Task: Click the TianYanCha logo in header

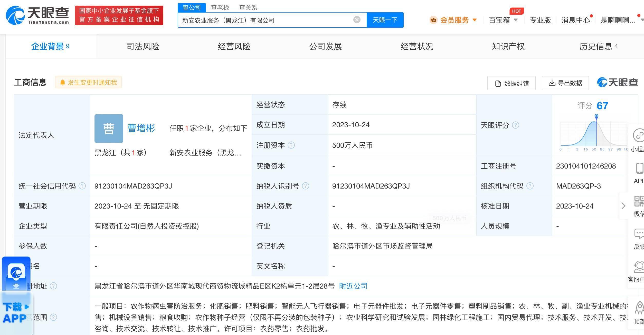Action: (37, 15)
